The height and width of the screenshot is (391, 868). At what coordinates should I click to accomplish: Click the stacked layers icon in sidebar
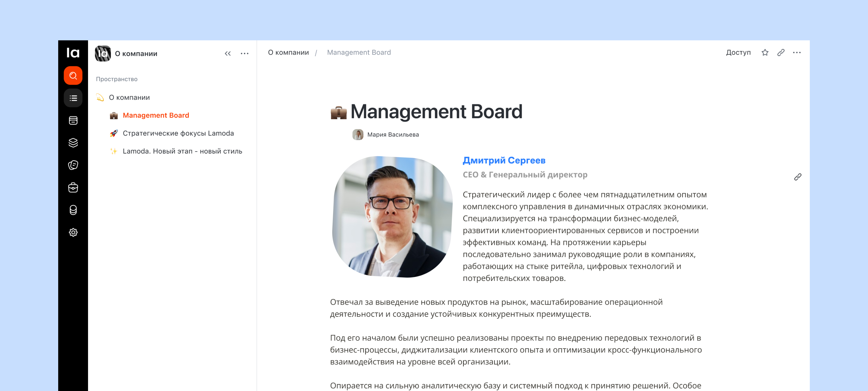pyautogui.click(x=73, y=143)
